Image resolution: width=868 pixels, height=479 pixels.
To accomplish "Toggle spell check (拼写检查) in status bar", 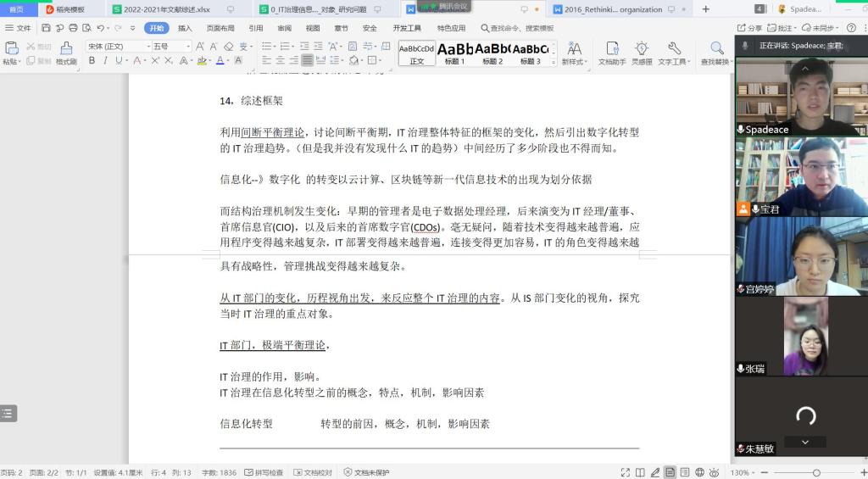I will coord(264,472).
